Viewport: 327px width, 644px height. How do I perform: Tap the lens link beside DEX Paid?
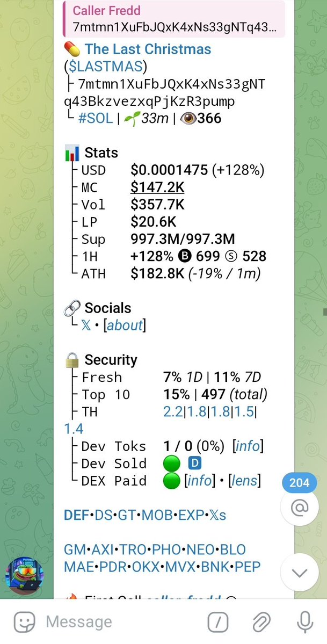245,481
